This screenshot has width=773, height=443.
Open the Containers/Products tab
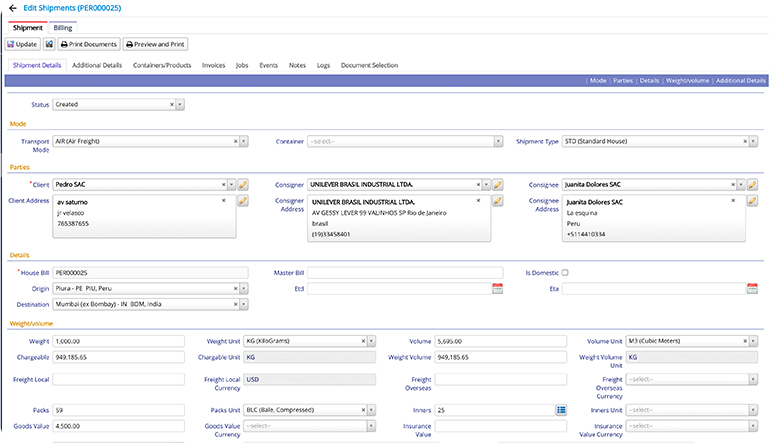coord(161,65)
